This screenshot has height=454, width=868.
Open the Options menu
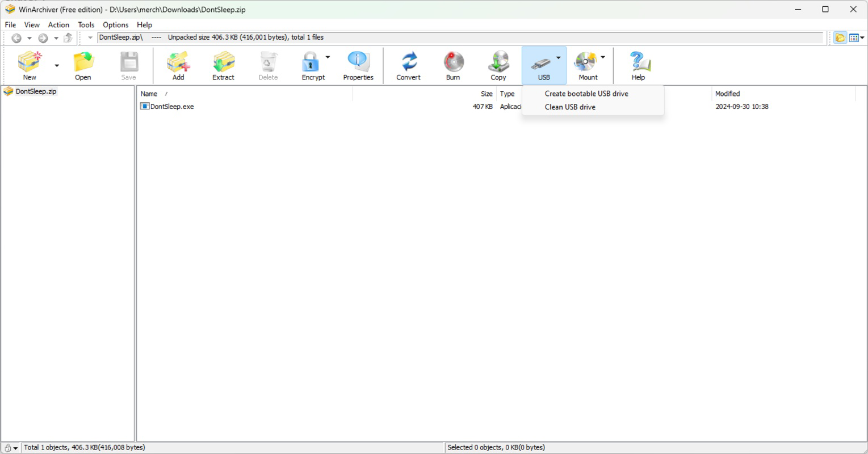(116, 25)
